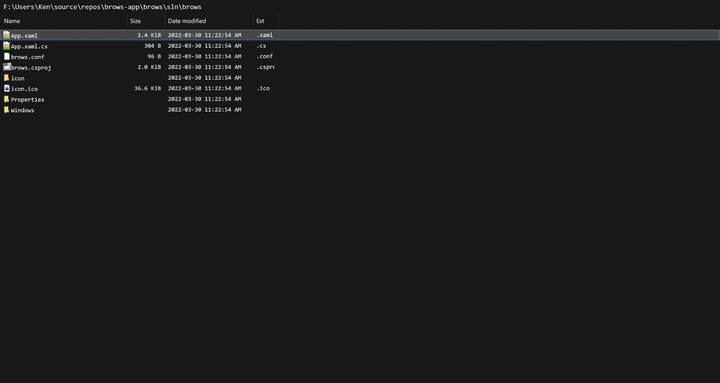Select the brows.conf file name

(28, 57)
